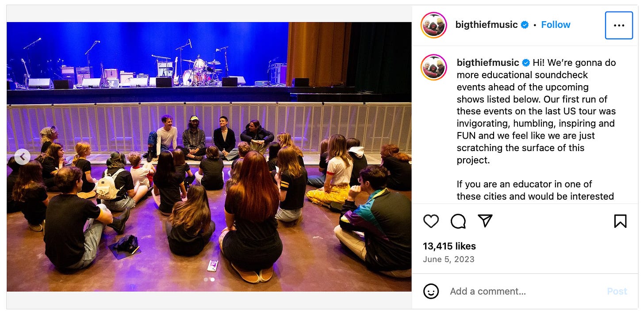Select the second carousel dot indicator

[x=212, y=280]
